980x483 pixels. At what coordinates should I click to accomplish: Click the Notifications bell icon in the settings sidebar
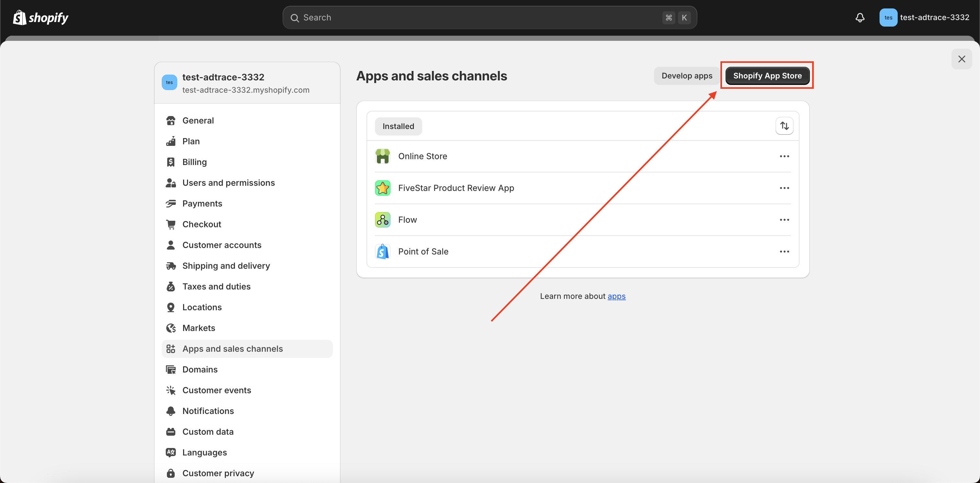pos(171,411)
